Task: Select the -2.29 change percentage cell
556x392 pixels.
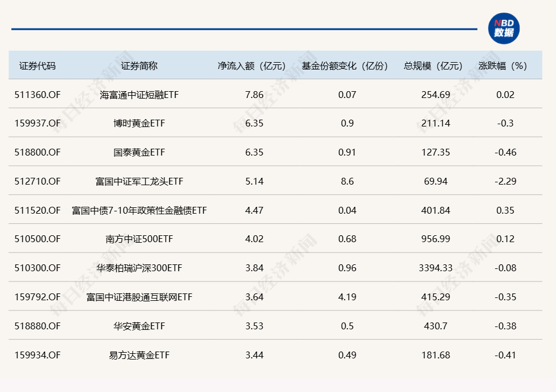Action: click(505, 181)
